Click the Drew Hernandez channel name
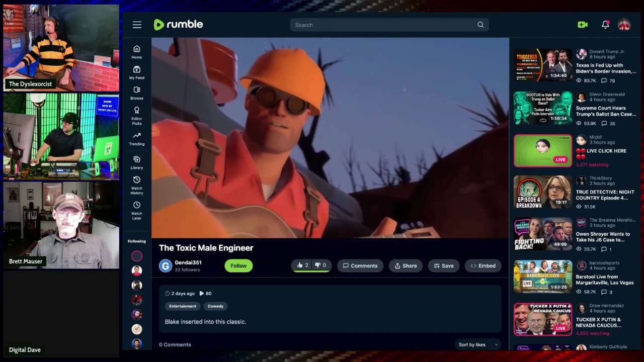Screen dimensions: 644x362 point(606,305)
